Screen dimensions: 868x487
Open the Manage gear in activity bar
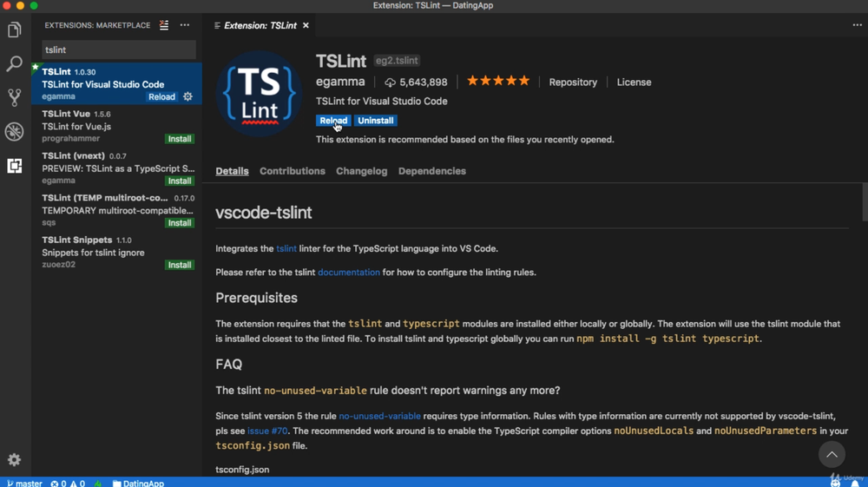coord(15,459)
